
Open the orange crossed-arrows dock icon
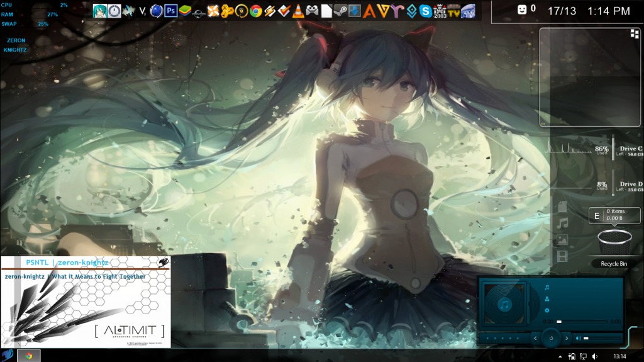(213, 11)
